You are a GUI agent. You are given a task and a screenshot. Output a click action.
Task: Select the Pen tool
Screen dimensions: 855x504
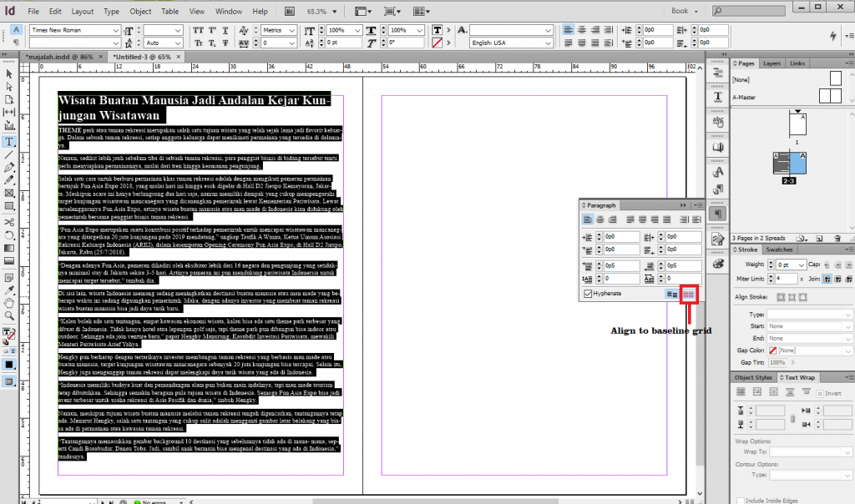[9, 168]
